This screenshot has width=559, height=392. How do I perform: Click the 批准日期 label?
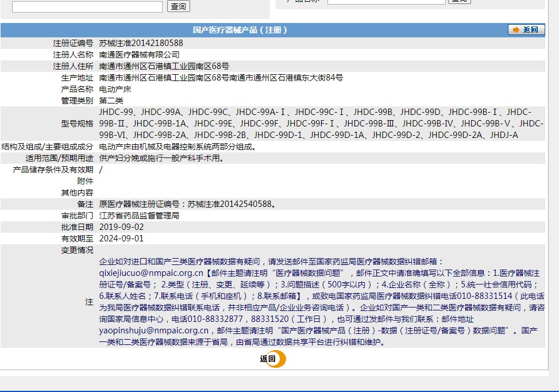coord(77,227)
